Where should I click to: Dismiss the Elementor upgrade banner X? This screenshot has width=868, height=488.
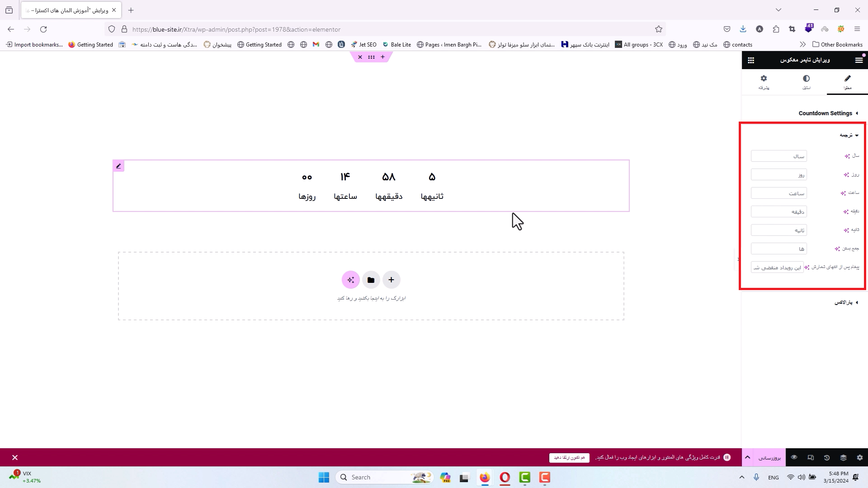tap(15, 457)
